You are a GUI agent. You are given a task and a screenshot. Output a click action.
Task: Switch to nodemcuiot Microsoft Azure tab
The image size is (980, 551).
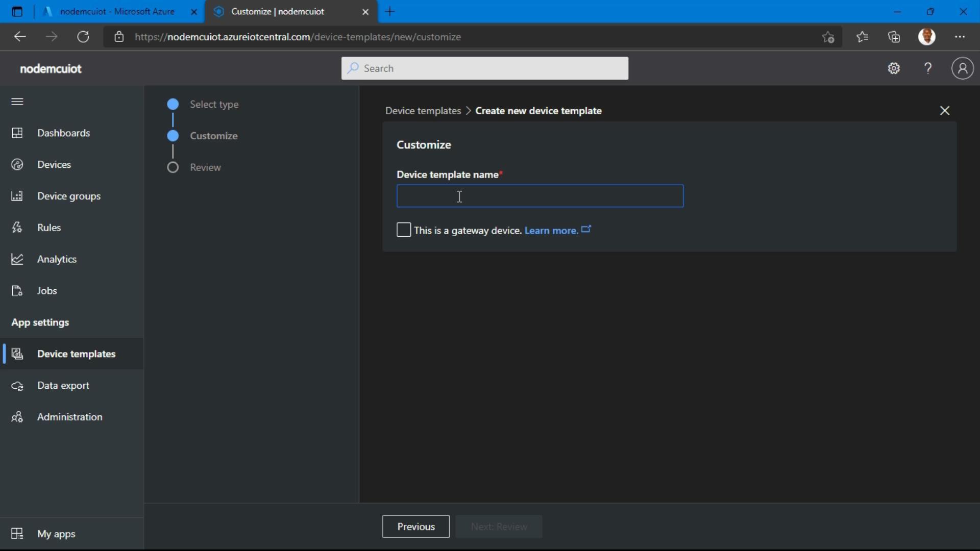117,12
